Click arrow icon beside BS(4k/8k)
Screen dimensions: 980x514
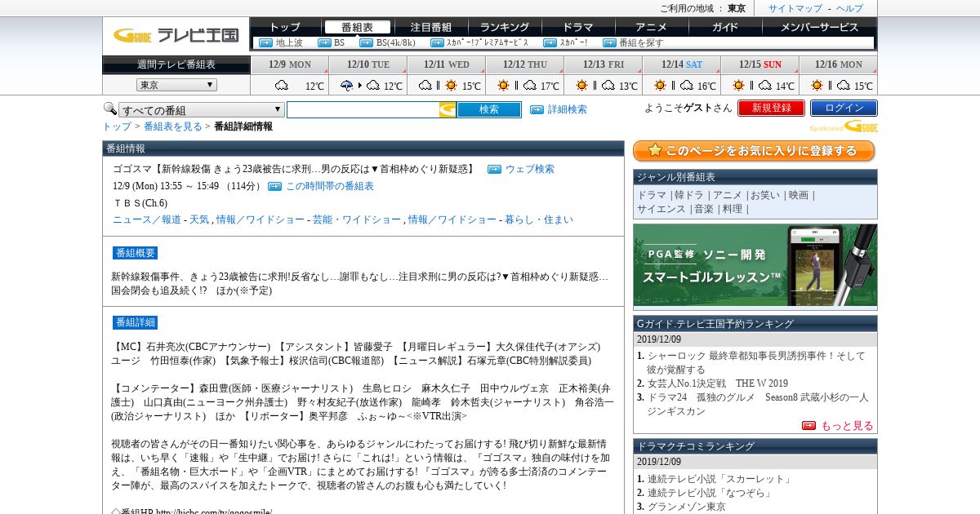click(367, 42)
